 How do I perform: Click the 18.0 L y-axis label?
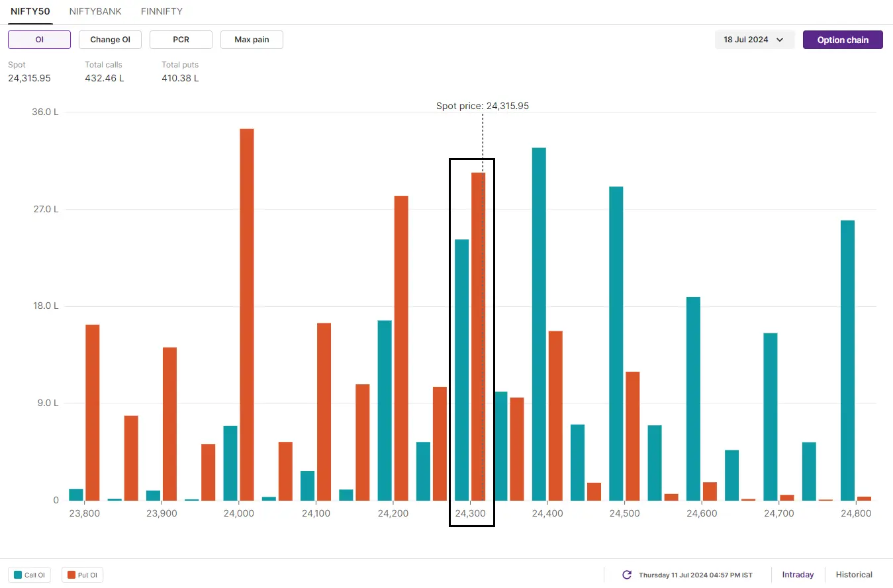click(45, 306)
